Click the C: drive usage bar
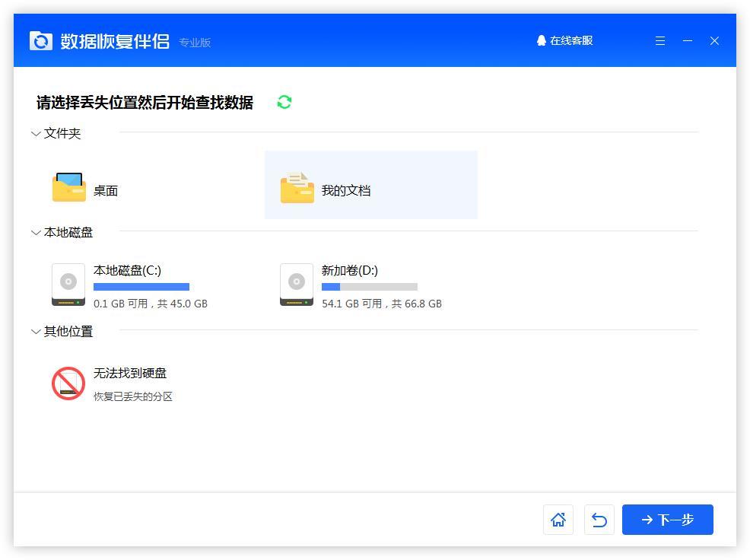This screenshot has width=750, height=560. coord(141,287)
